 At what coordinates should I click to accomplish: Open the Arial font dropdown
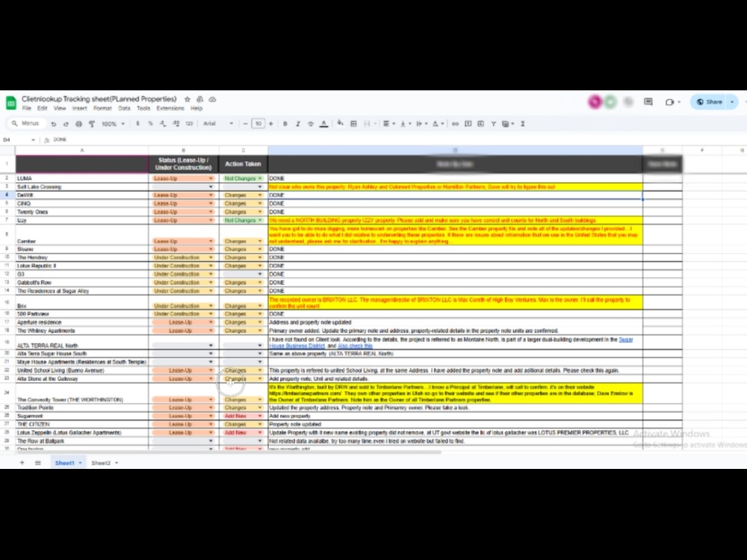tap(218, 124)
